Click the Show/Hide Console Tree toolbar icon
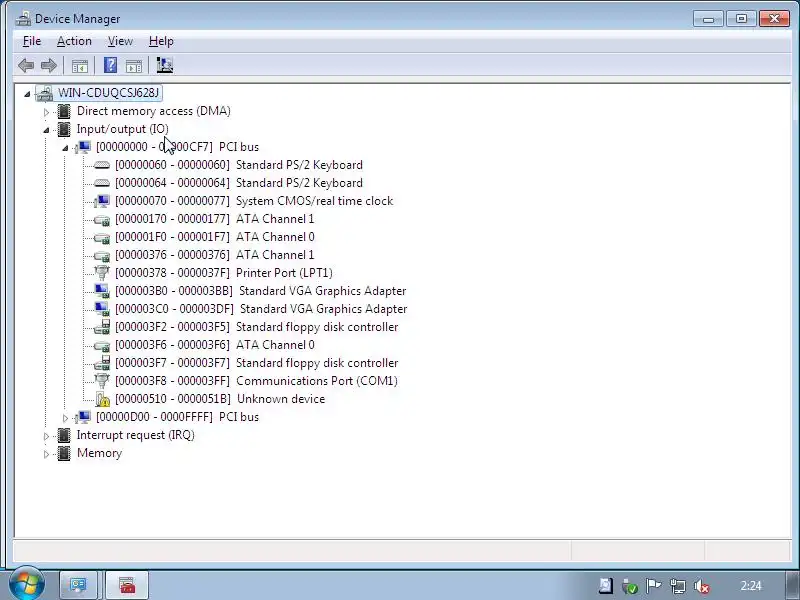800x600 pixels. (x=80, y=65)
